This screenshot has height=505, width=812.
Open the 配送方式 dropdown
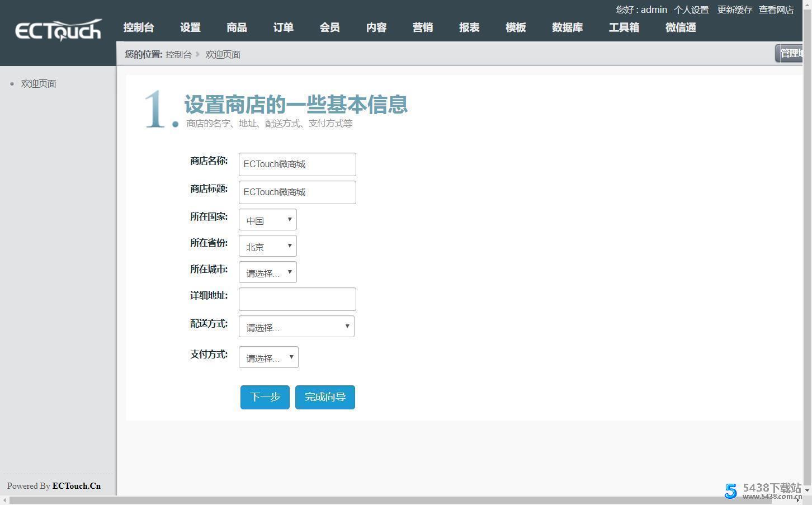point(296,327)
